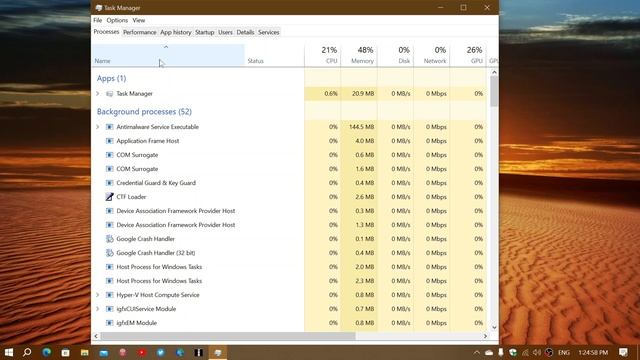640x360 pixels.
Task: Sort by the Memory column header
Action: point(359,55)
